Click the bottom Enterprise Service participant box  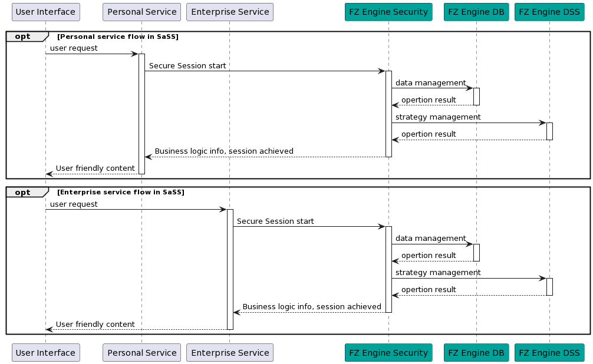click(x=229, y=353)
